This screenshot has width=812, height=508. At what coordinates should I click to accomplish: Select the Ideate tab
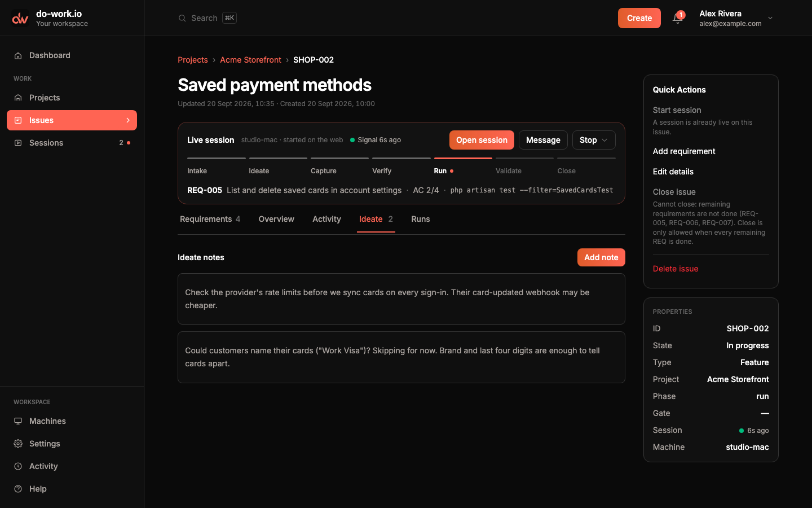376,219
